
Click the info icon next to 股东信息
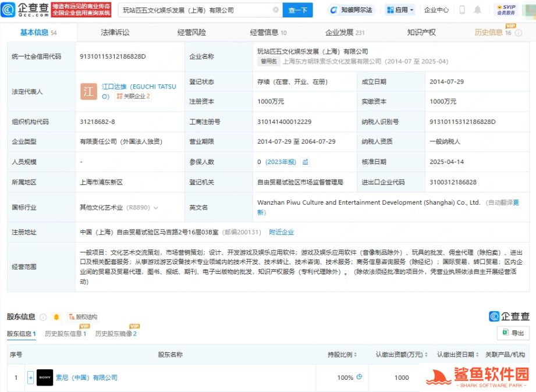[x=43, y=317]
